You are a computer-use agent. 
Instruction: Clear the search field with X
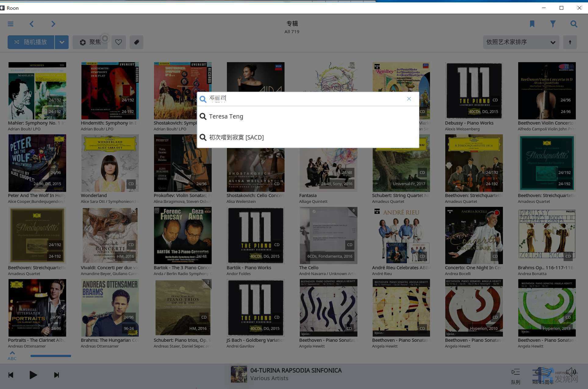coord(409,99)
